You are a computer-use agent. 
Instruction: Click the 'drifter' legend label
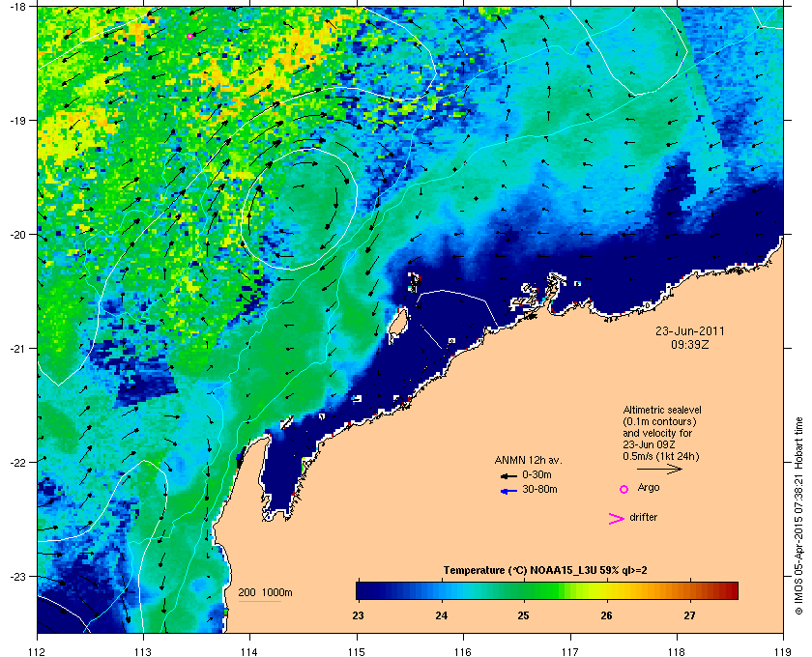pos(643,517)
